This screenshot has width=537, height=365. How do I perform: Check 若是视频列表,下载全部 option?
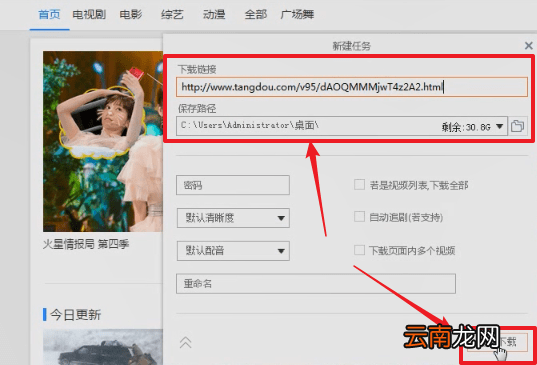pyautogui.click(x=359, y=185)
